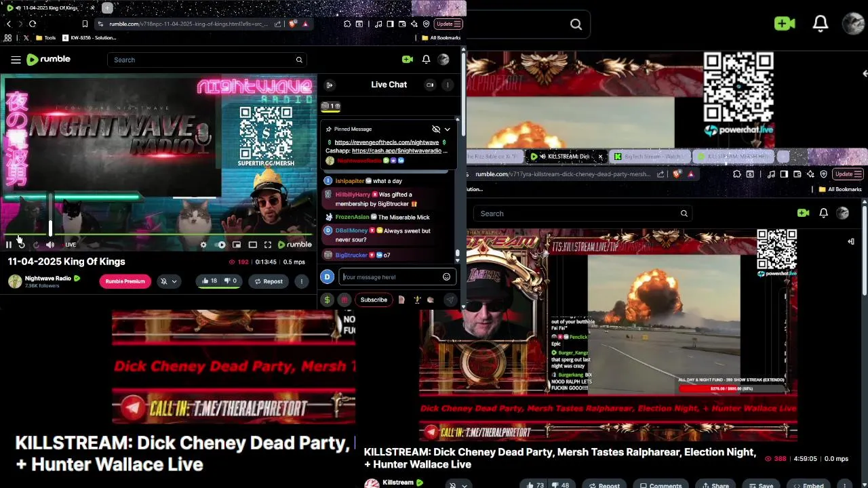Open Nightwave Radio channel link

[x=47, y=278]
